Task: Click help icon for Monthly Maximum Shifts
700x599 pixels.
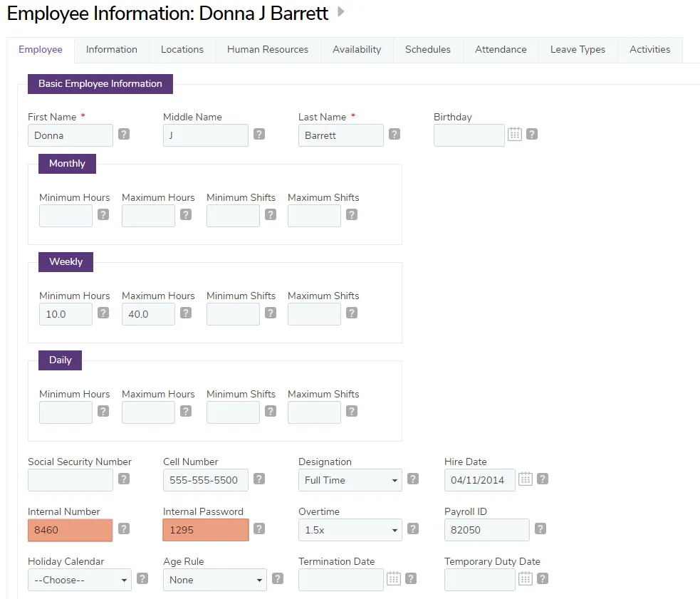Action: (352, 214)
